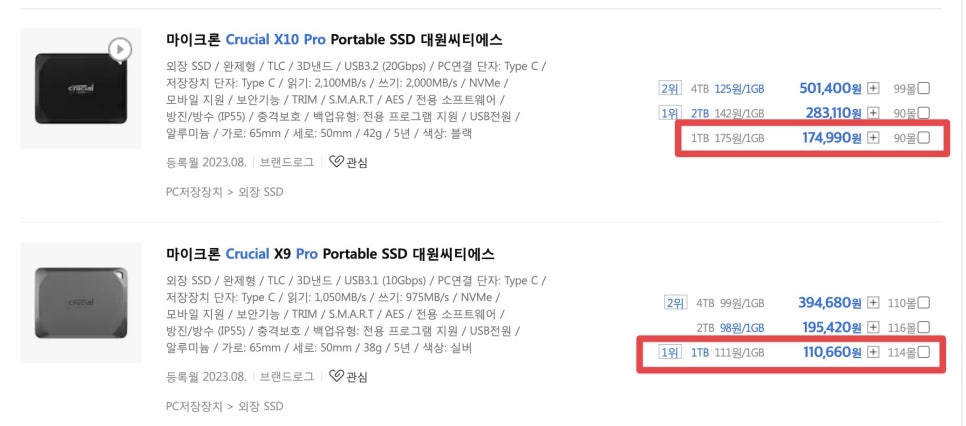Click the plus icon beside 174,990원
This screenshot has height=426, width=966.
point(873,138)
